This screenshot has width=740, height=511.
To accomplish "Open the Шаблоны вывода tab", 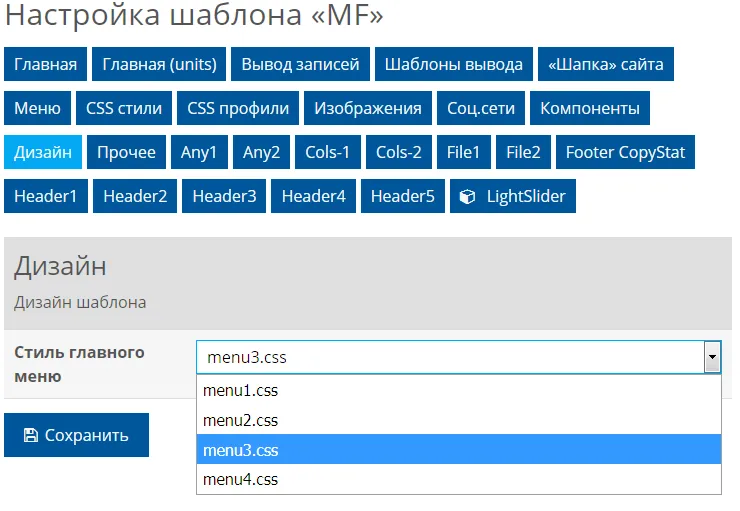I will coord(454,64).
